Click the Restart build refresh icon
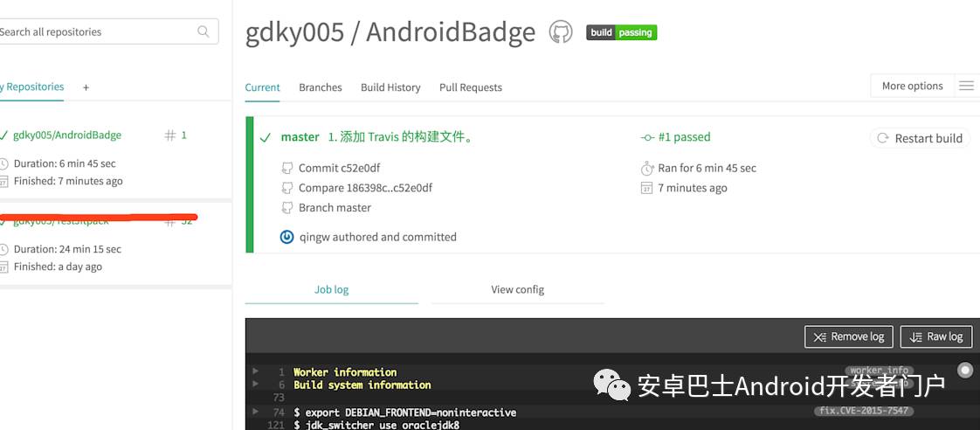 click(x=882, y=138)
